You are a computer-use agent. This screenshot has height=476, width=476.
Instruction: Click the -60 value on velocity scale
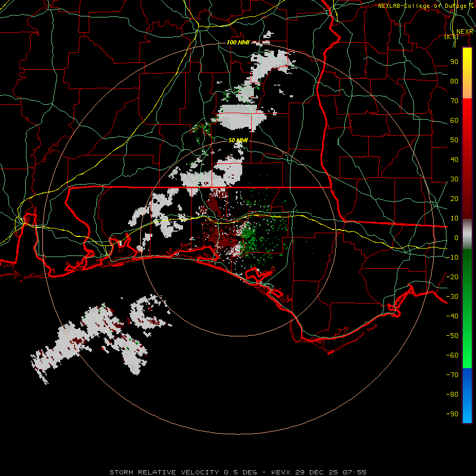point(452,355)
